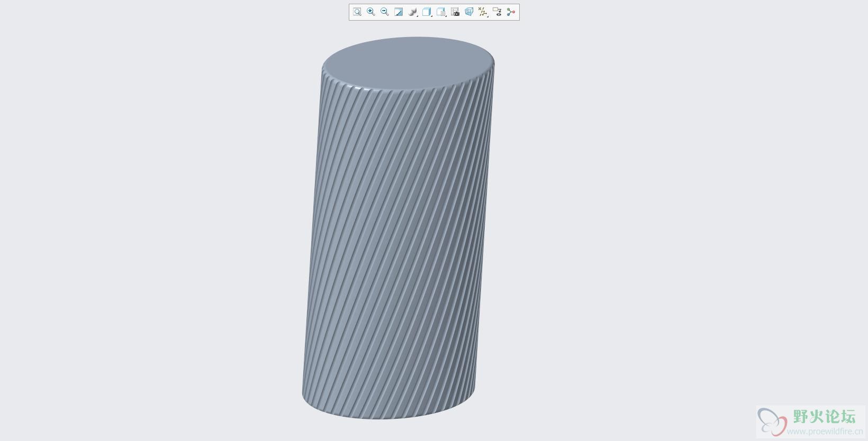Launch the View Manager

pyautogui.click(x=455, y=12)
